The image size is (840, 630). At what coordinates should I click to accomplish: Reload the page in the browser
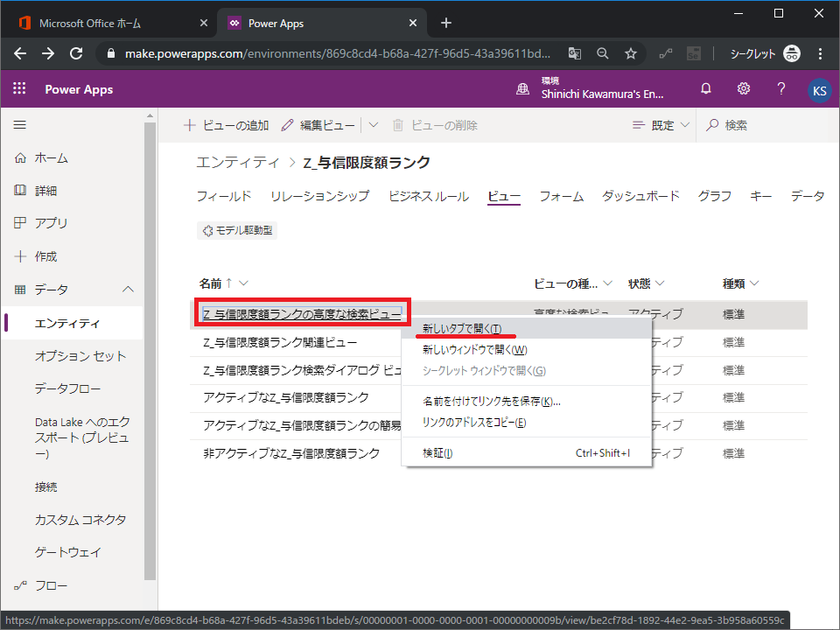click(x=76, y=53)
